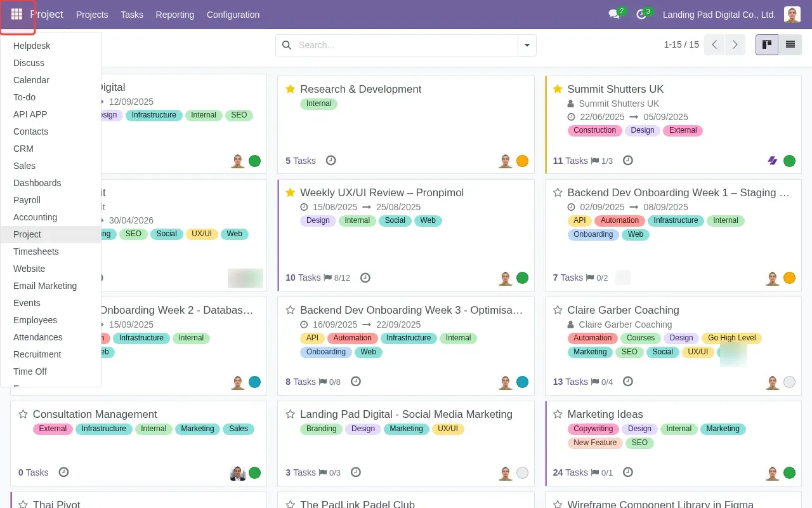Open the Reporting menu dropdown

(174, 15)
